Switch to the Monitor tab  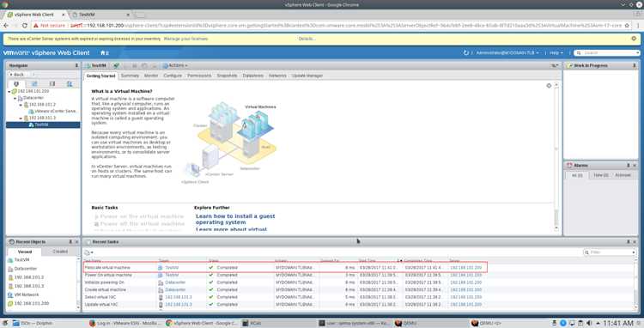tap(151, 76)
